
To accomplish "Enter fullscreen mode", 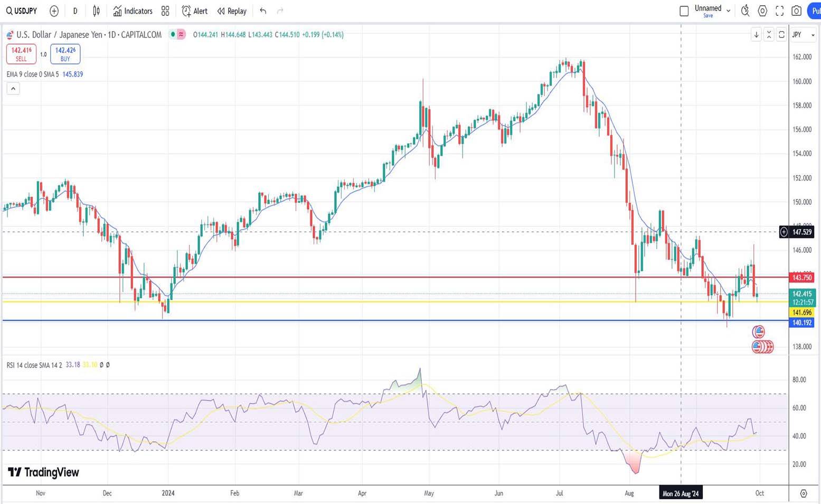I will (779, 11).
